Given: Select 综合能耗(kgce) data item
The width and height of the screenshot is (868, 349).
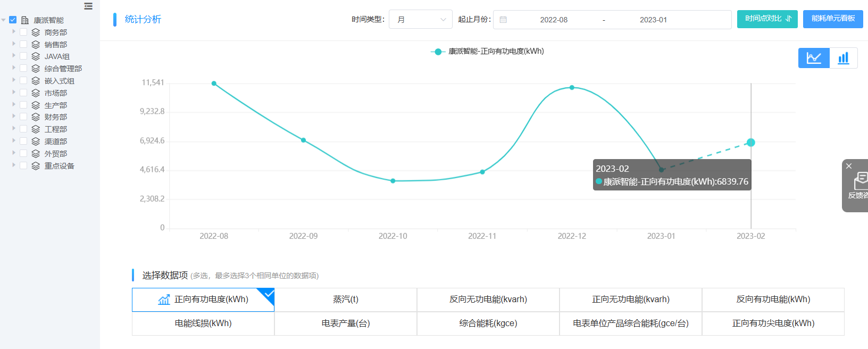Looking at the screenshot, I should (x=488, y=323).
